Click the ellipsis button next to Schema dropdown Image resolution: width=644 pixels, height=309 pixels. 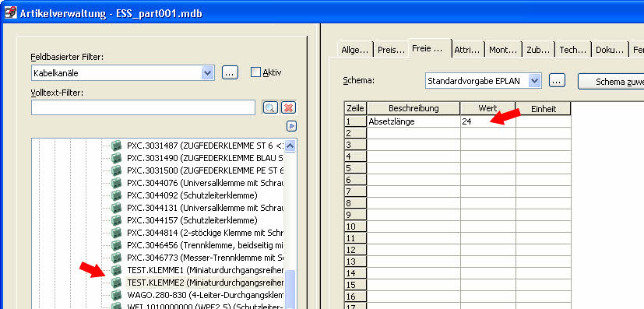coord(557,81)
